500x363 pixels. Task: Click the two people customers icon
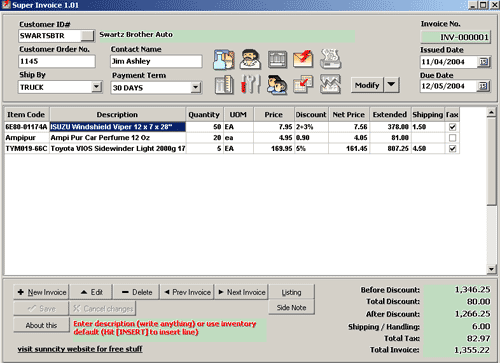point(277,85)
